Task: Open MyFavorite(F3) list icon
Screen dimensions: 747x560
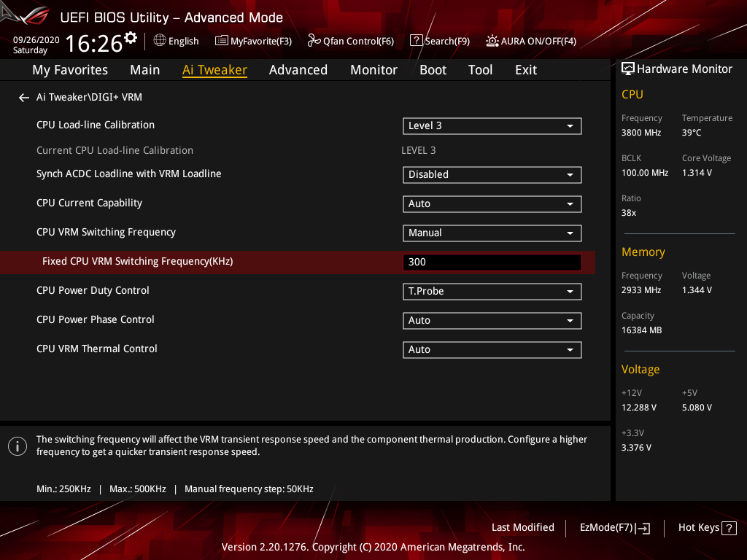Action: pyautogui.click(x=221, y=41)
